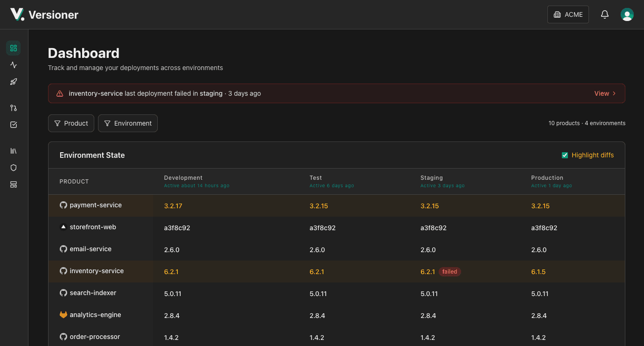Open the Product filter dropdown
Image resolution: width=644 pixels, height=346 pixels.
click(x=71, y=123)
